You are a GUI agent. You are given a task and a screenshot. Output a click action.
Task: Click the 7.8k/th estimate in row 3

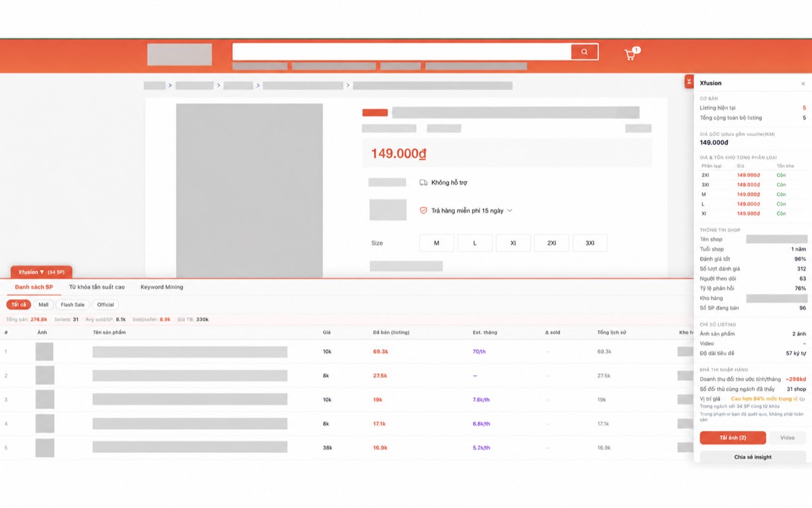pos(481,399)
